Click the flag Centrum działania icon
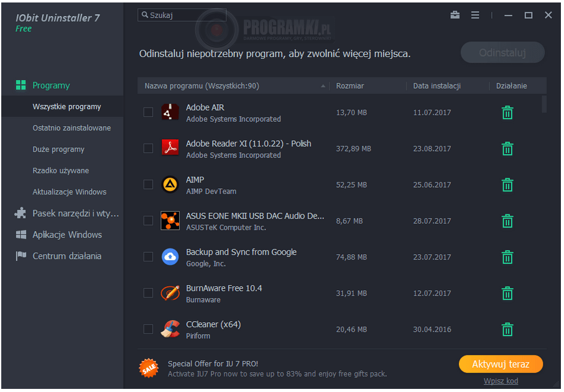 (21, 256)
